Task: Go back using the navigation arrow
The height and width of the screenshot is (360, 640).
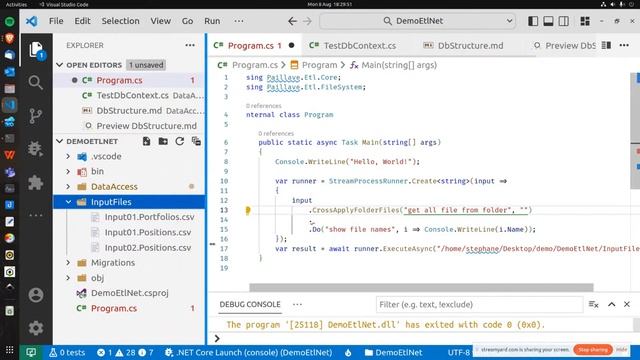Action: pos(292,21)
